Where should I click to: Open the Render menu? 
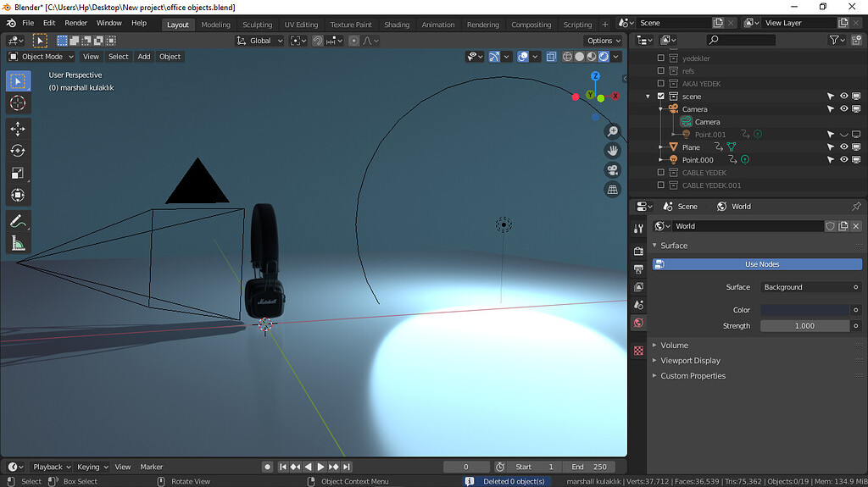click(75, 23)
